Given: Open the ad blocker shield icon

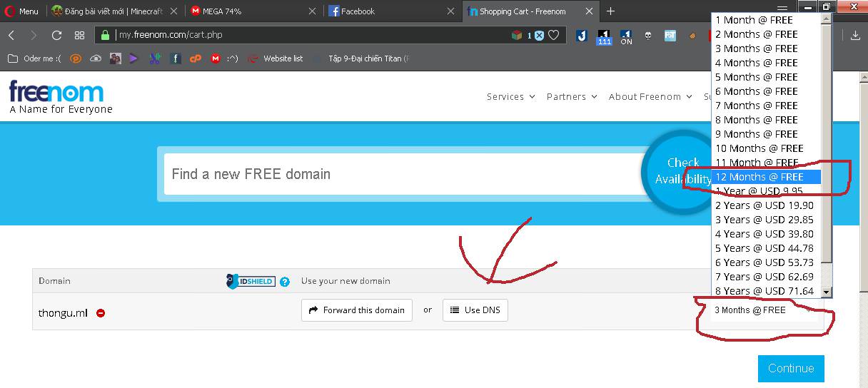Looking at the screenshot, I should click(x=539, y=35).
